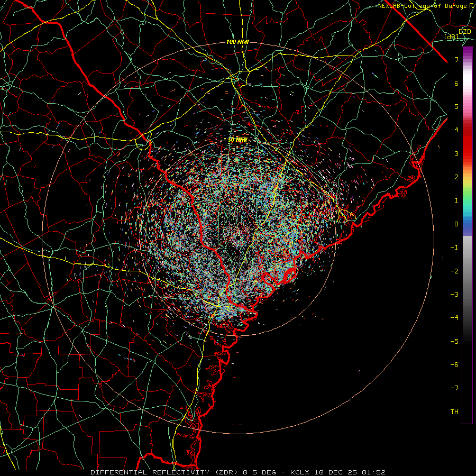This screenshot has height=476, width=476.
Task: Click the radar site center inside the 50 NMI ring
Action: coord(239,237)
